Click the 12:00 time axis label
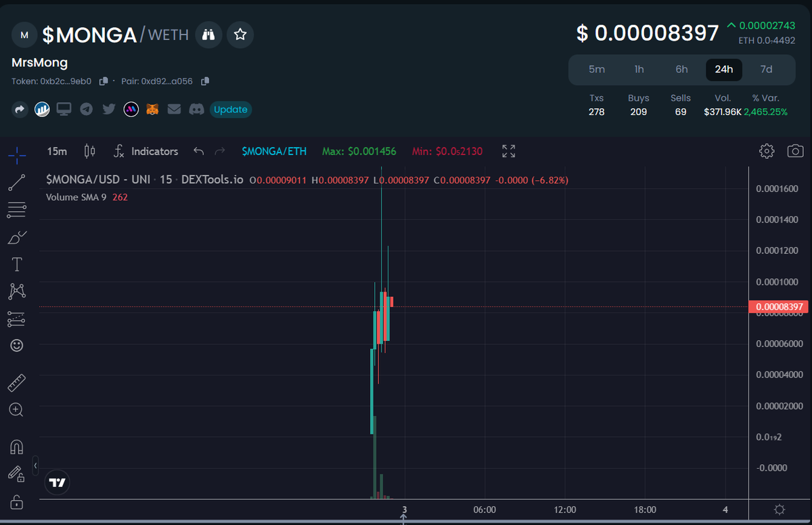Image resolution: width=812 pixels, height=525 pixels. pyautogui.click(x=564, y=509)
